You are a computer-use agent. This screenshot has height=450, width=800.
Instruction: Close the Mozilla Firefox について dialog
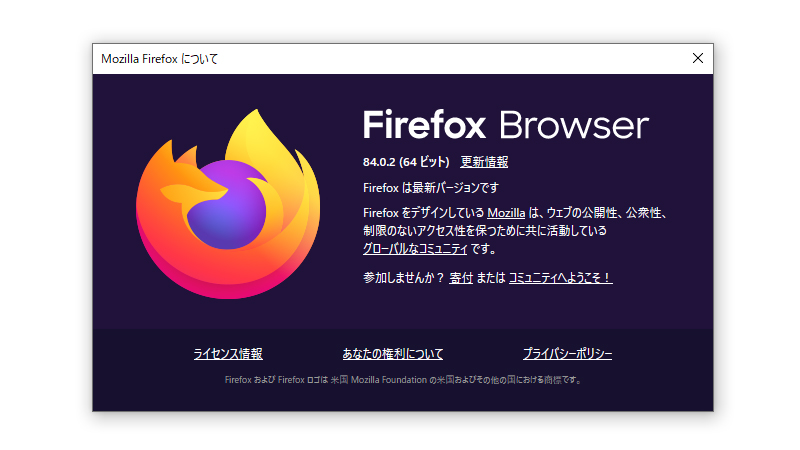click(697, 58)
